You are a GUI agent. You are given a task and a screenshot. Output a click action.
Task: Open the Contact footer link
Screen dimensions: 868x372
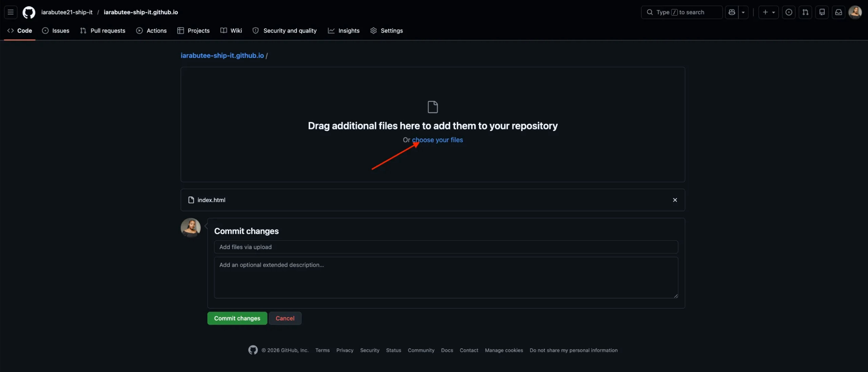469,350
